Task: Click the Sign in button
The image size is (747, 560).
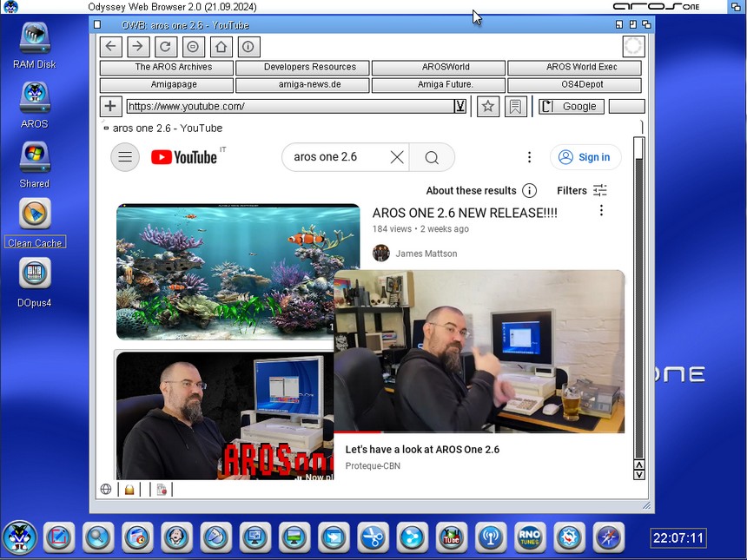Action: [x=585, y=157]
